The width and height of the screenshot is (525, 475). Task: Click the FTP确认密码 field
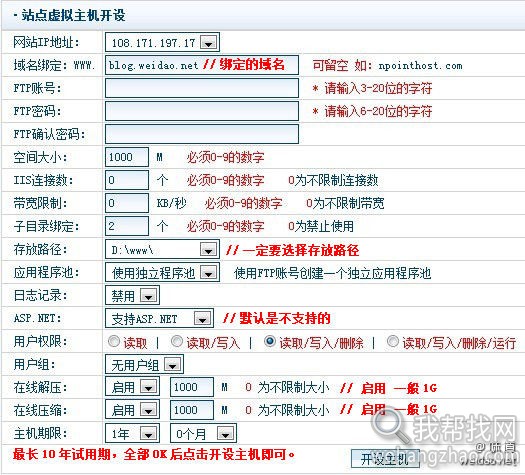202,134
